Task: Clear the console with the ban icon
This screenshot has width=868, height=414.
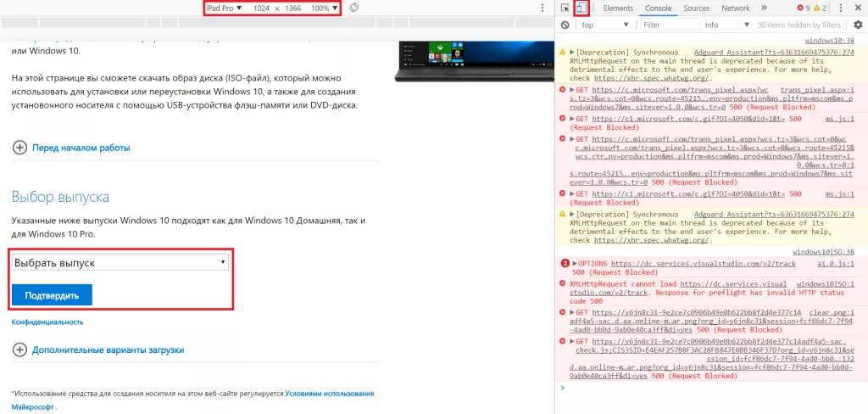Action: pos(565,25)
